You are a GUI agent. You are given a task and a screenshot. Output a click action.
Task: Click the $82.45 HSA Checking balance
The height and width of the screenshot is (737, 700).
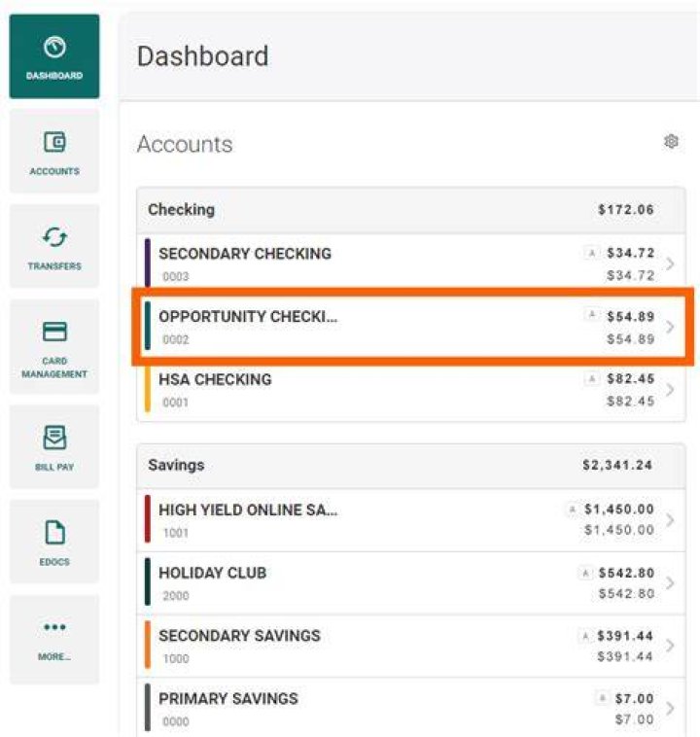click(x=630, y=379)
